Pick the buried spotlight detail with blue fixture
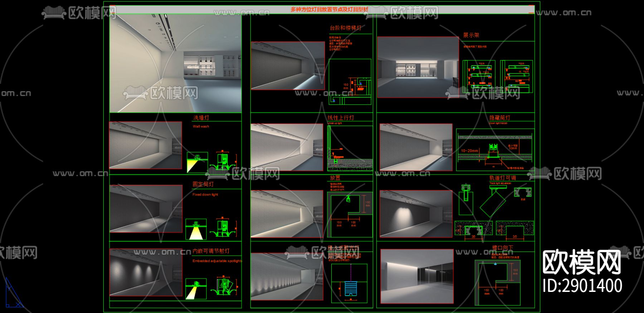 tap(349, 283)
